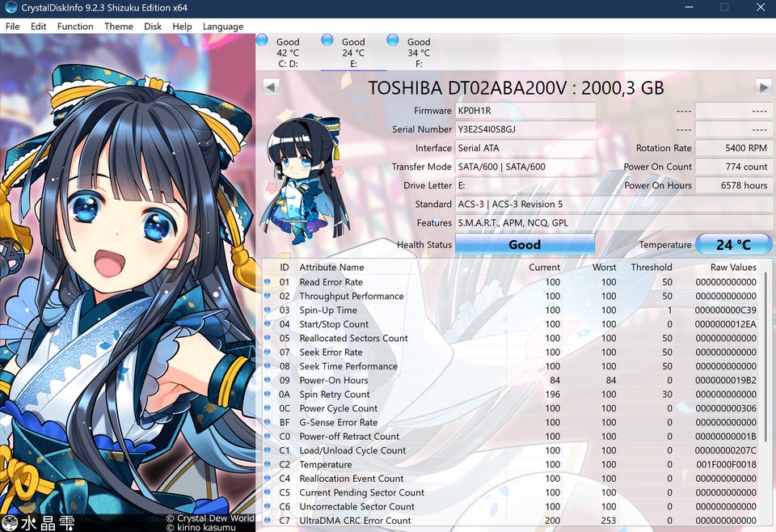
Task: Click the CrystalDiskInfo title bar app icon
Action: (11, 7)
